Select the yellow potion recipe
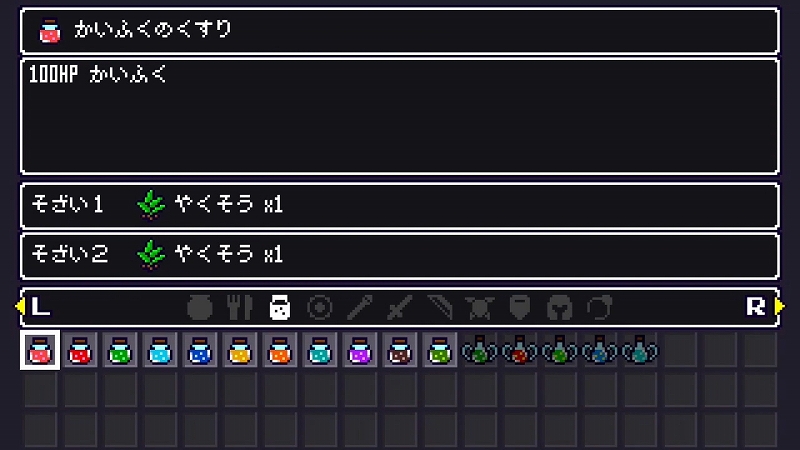This screenshot has width=800, height=450. [240, 350]
